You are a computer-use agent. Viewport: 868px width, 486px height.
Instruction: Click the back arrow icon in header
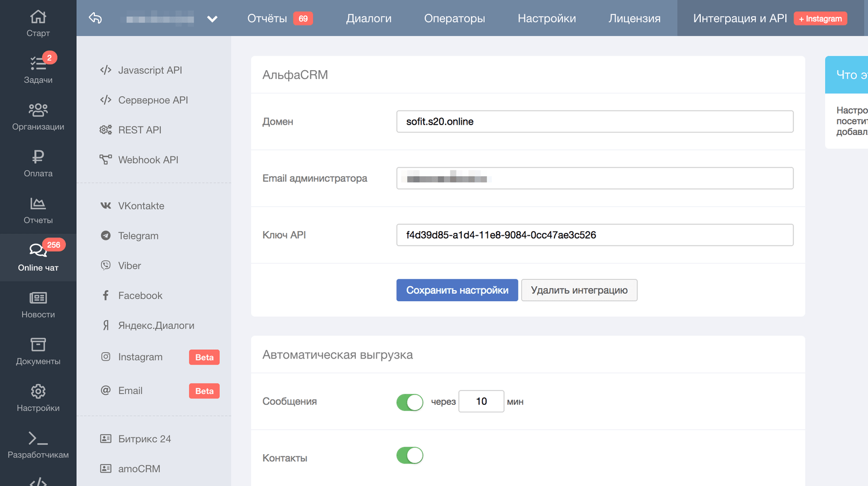(95, 19)
